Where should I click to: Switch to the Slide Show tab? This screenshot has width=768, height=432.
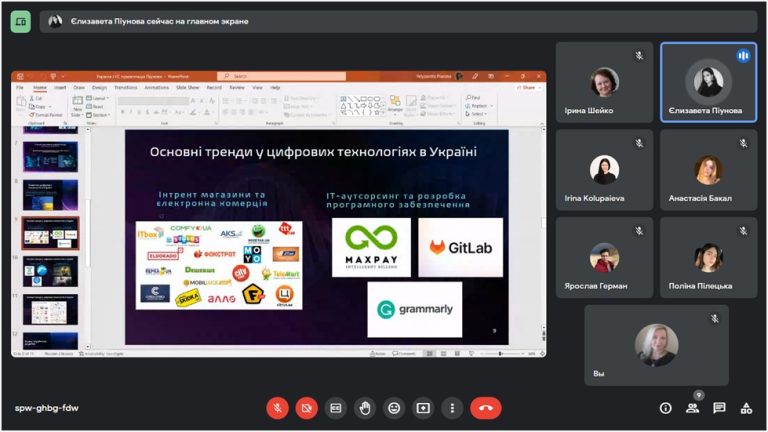188,87
